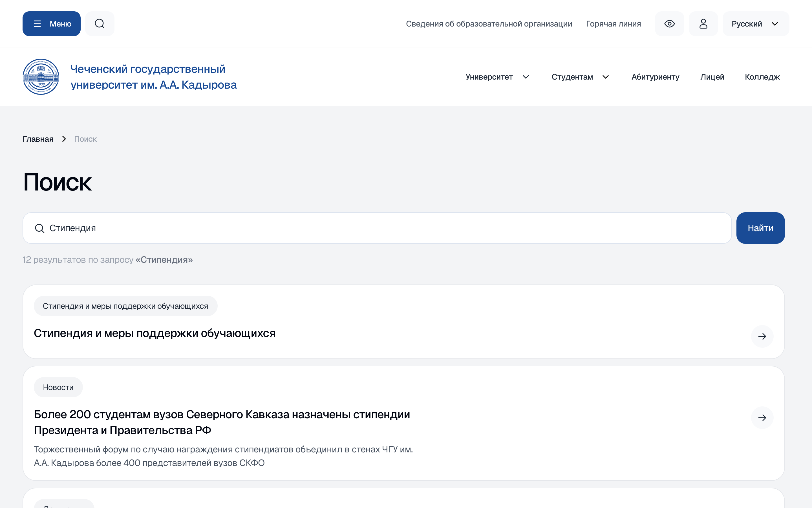Open the Меню hamburger button
Screen dimensions: 812x508
(51, 24)
